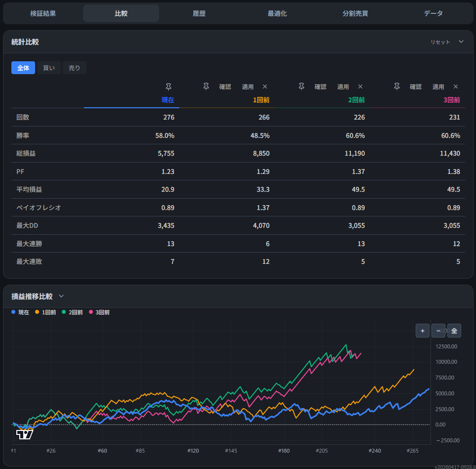Select the 1回前 column header
Image resolution: width=476 pixels, height=469 pixels.
click(261, 100)
